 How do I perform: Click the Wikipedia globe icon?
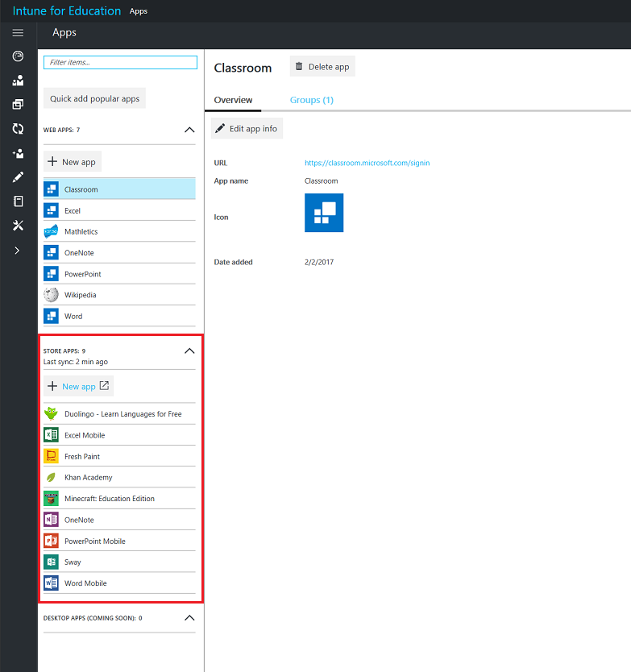(51, 295)
